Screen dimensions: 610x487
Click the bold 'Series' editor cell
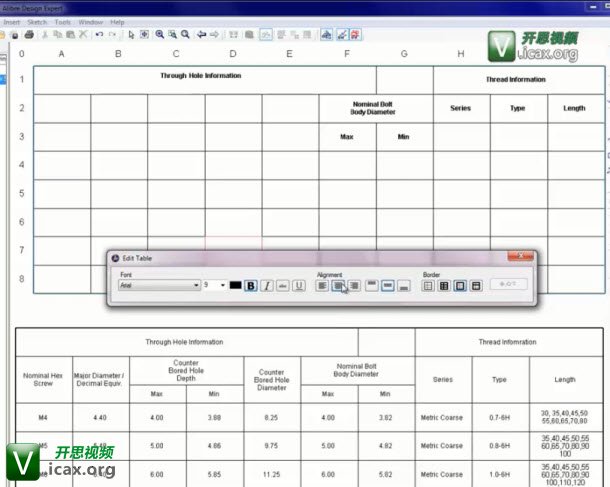(x=461, y=108)
